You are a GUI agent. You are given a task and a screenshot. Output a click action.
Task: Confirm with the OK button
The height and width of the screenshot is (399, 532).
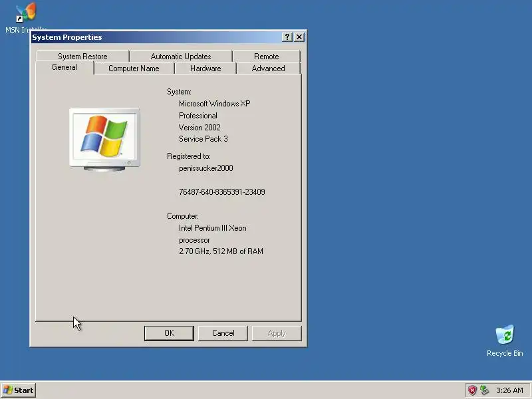coord(169,333)
